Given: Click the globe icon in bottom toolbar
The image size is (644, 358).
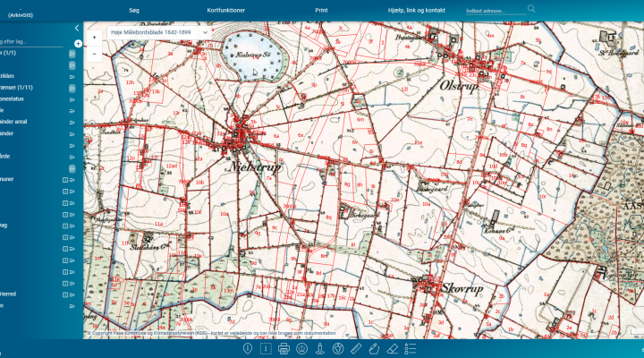Looking at the screenshot, I should (338, 348).
